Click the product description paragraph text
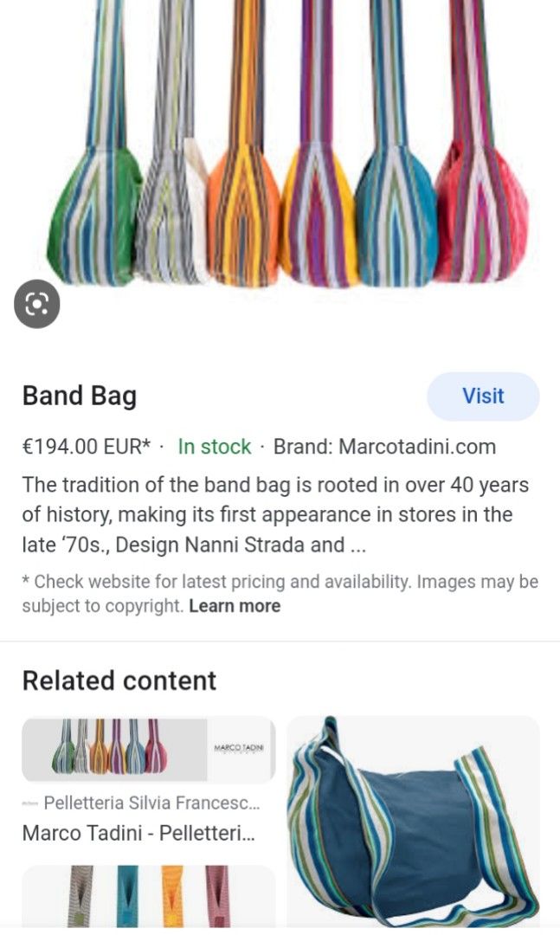 click(x=260, y=511)
